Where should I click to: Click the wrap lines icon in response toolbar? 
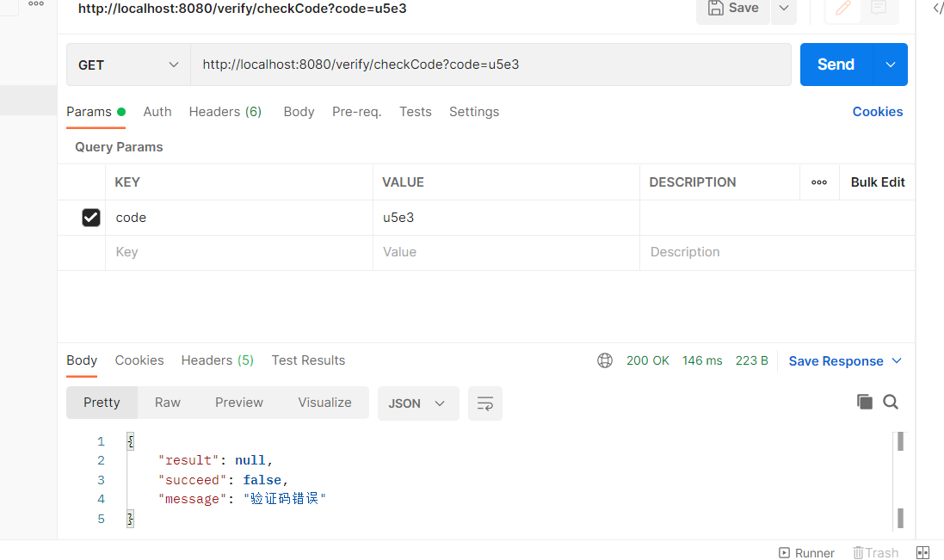[x=484, y=403]
